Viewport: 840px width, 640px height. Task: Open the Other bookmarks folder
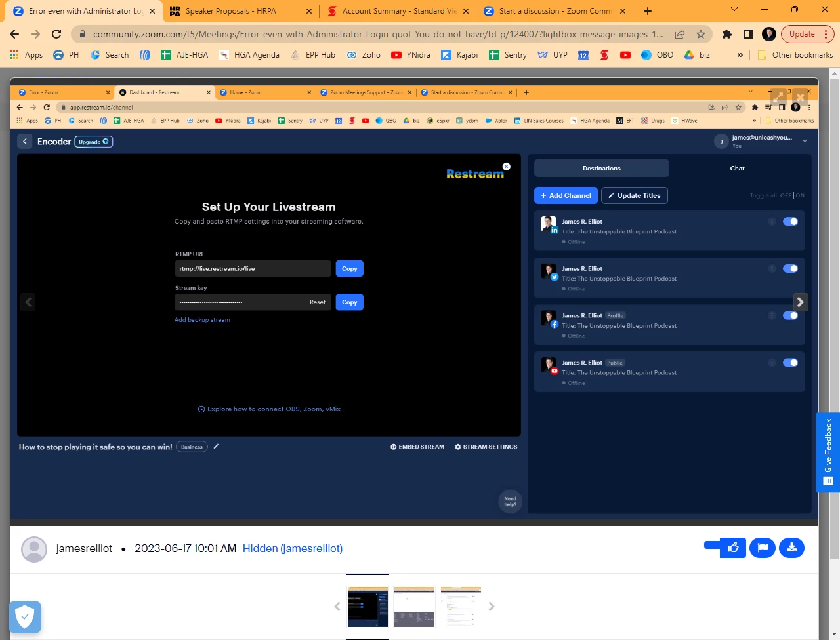(x=795, y=55)
